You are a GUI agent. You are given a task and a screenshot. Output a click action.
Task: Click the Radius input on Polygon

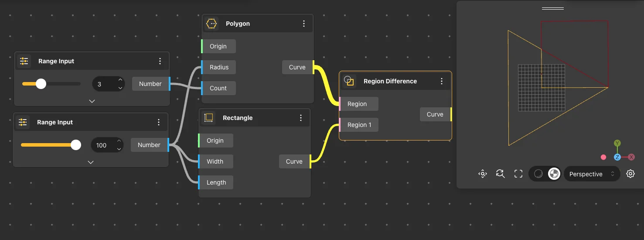[x=219, y=67]
